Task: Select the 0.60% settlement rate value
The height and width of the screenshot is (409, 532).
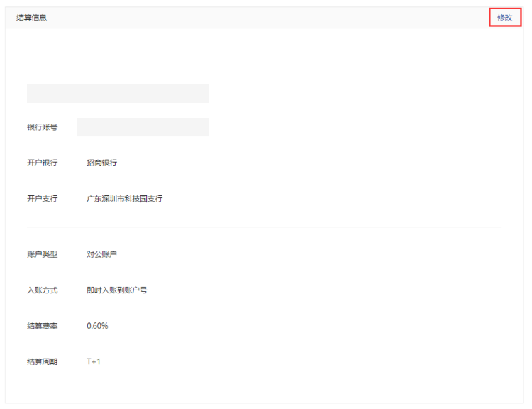Action: pyautogui.click(x=97, y=325)
